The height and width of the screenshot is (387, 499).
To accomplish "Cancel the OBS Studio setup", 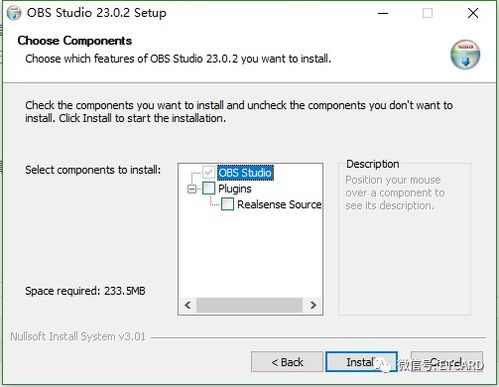I will 447,362.
